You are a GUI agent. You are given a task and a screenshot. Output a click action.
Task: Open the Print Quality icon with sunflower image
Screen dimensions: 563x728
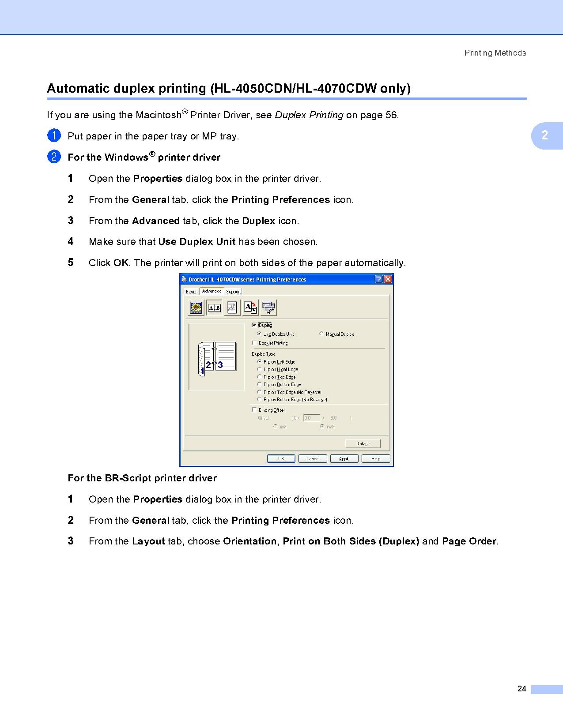click(x=196, y=308)
